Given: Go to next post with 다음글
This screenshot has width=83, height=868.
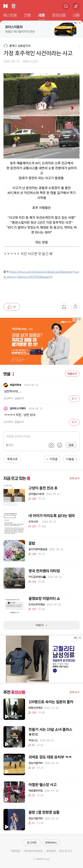Looking at the screenshot, I should coord(71,459).
